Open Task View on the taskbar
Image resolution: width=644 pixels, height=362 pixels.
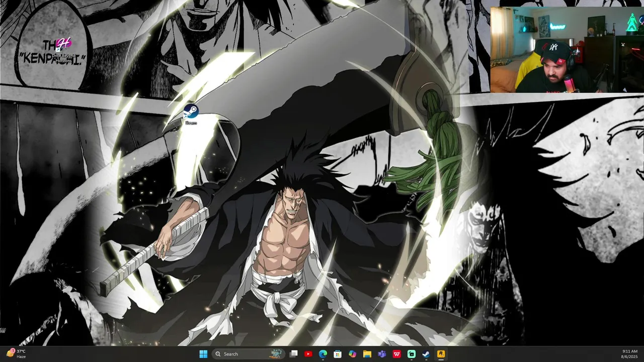pos(294,354)
